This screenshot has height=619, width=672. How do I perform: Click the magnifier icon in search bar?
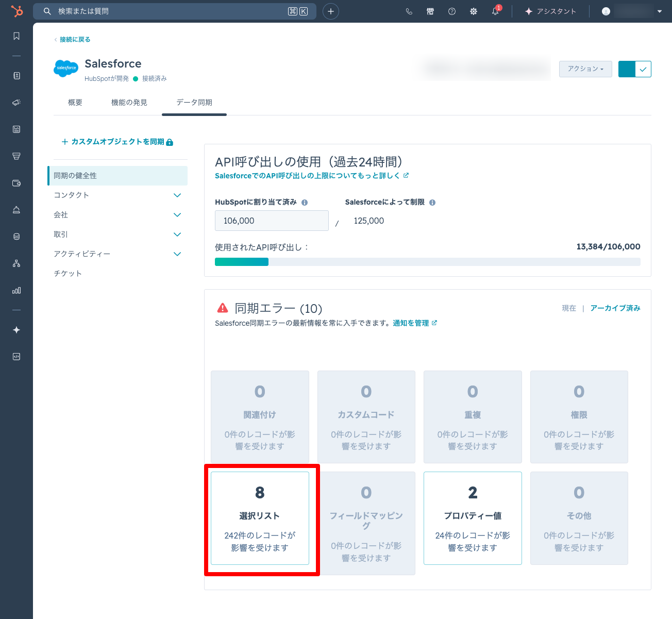[47, 11]
